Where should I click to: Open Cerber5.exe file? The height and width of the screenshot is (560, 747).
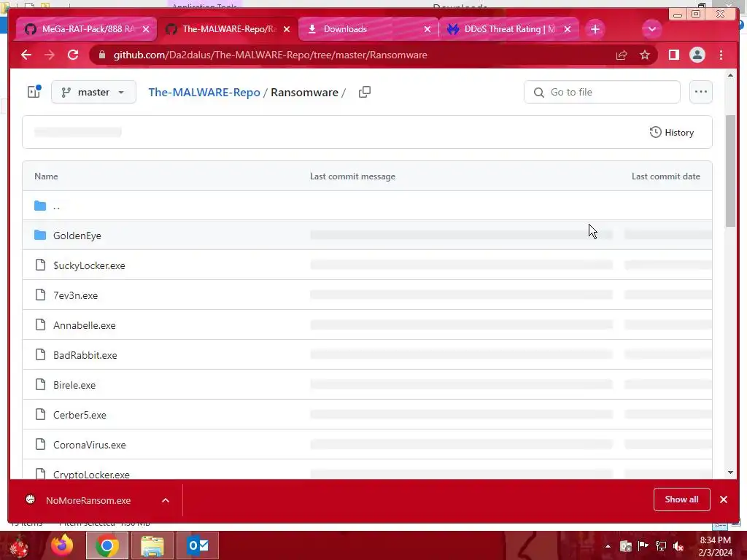coord(80,415)
